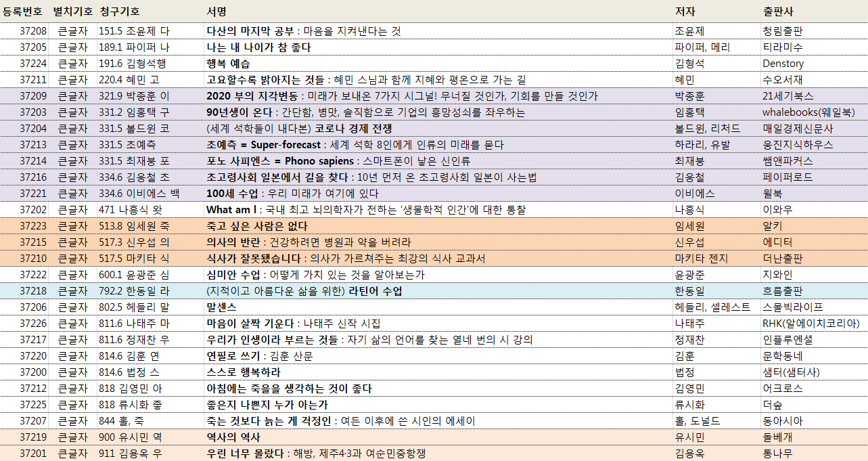Select title 라틴어 수업

click(x=375, y=291)
